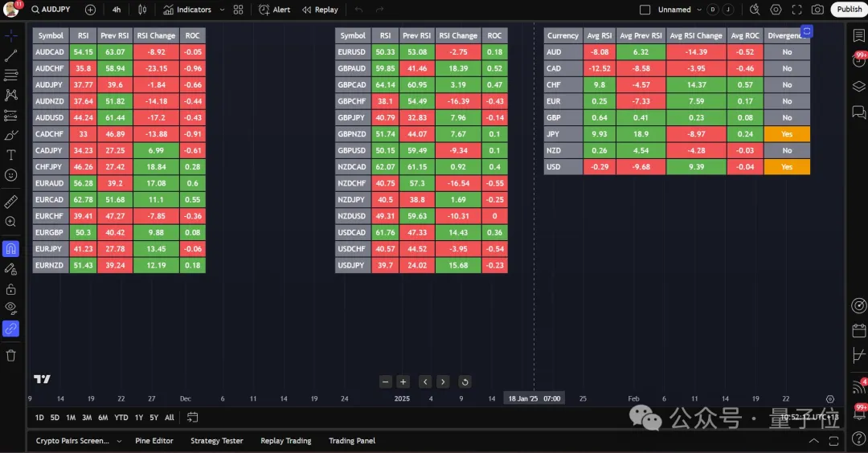The image size is (868, 453).
Task: Click the trash icon to remove drawings
Action: point(11,355)
